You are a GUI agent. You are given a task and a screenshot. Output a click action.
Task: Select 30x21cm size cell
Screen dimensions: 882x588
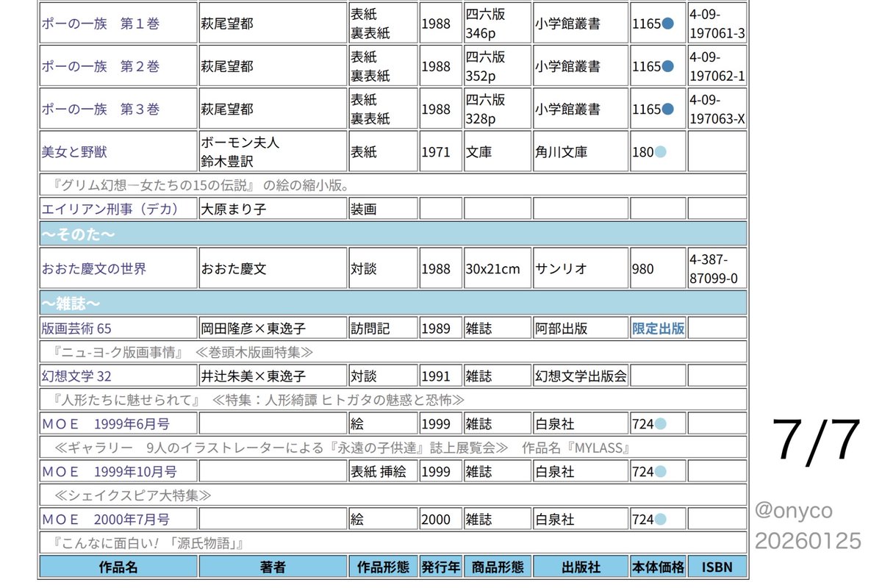click(x=497, y=269)
